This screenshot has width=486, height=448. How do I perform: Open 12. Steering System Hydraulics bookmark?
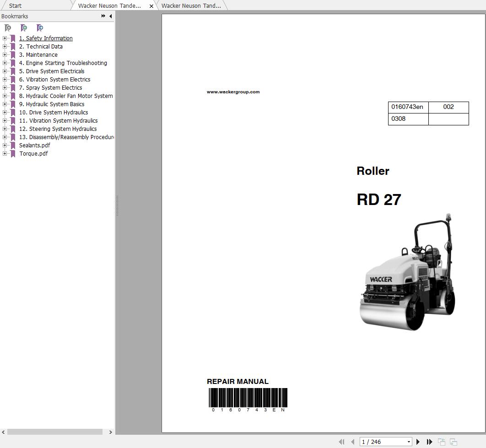pyautogui.click(x=58, y=129)
